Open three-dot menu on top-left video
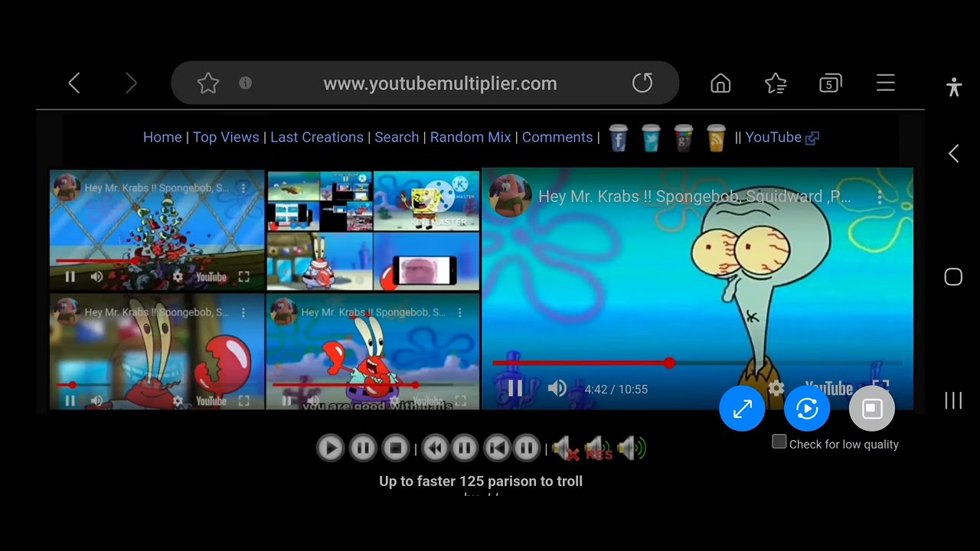 243,187
